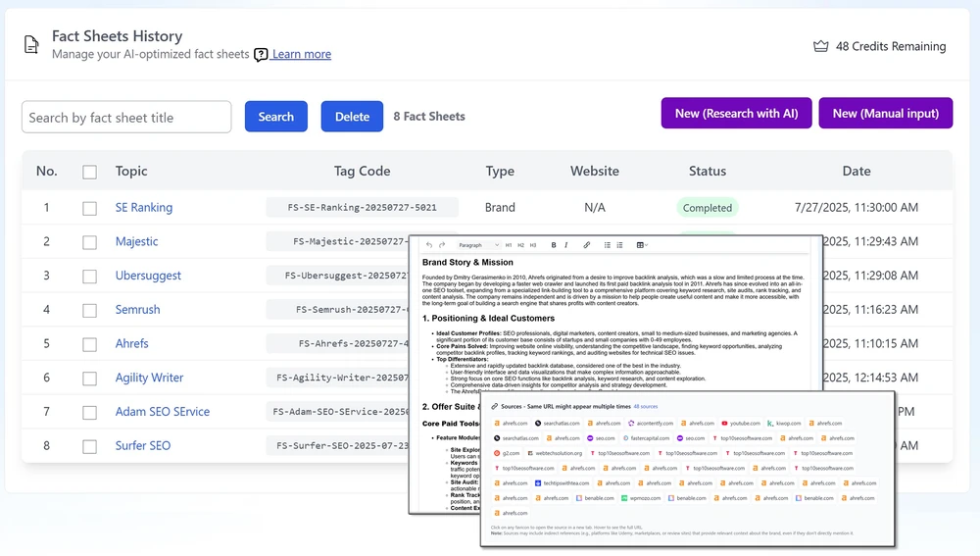Click the undo arrow in editor toolbar
The image size is (980, 556).
[429, 245]
